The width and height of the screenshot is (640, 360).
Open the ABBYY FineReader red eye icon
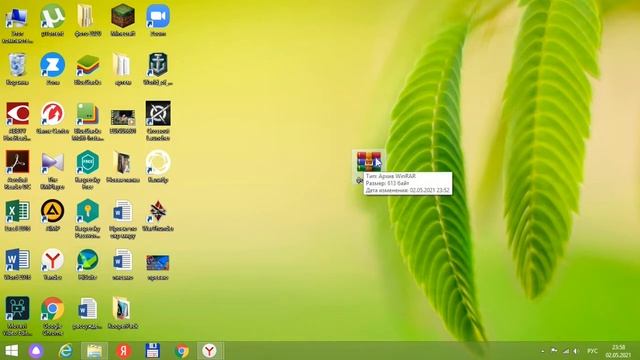(x=17, y=114)
